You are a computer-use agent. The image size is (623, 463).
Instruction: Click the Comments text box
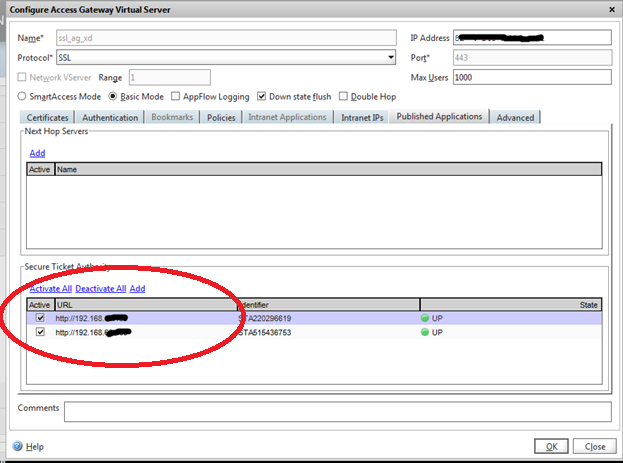point(338,412)
